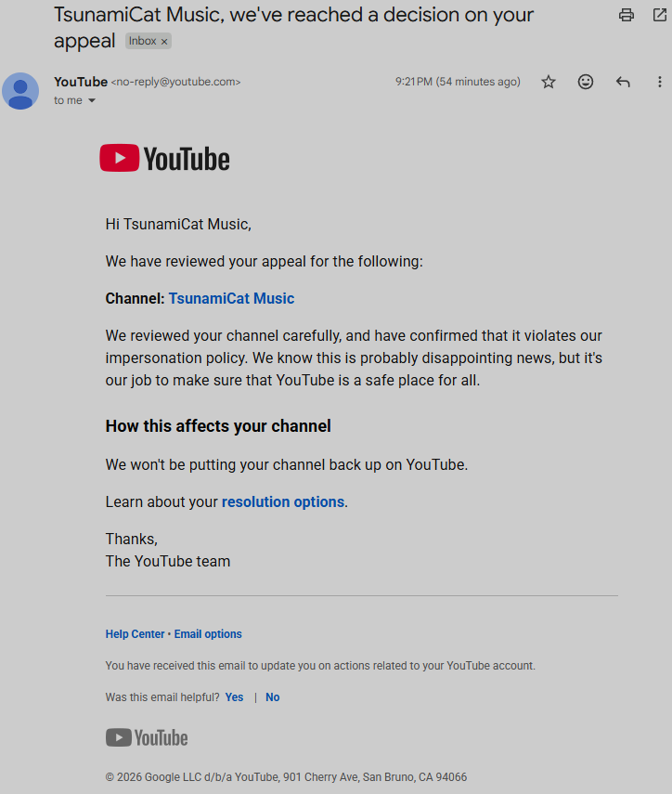This screenshot has width=672, height=794.
Task: Follow the resolution options link
Action: click(283, 501)
